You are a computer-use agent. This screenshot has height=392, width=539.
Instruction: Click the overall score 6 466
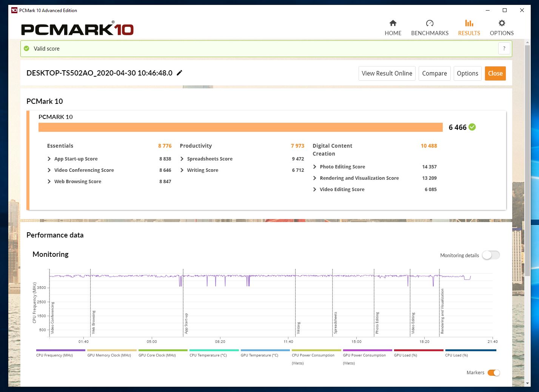point(457,127)
